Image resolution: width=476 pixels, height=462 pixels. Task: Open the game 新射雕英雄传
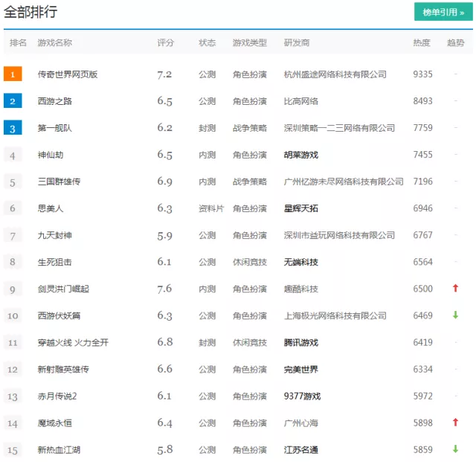63,369
